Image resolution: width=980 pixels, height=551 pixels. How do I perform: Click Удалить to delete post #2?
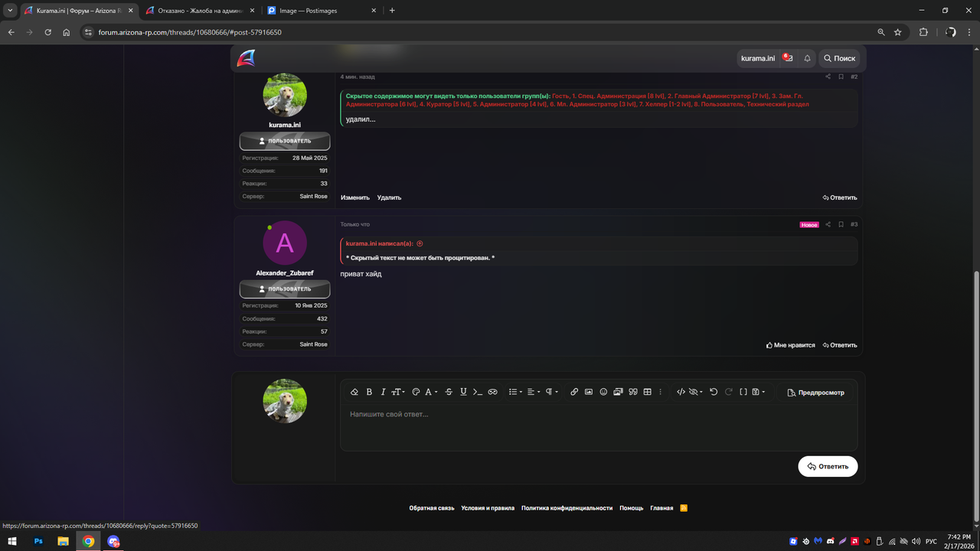(389, 197)
